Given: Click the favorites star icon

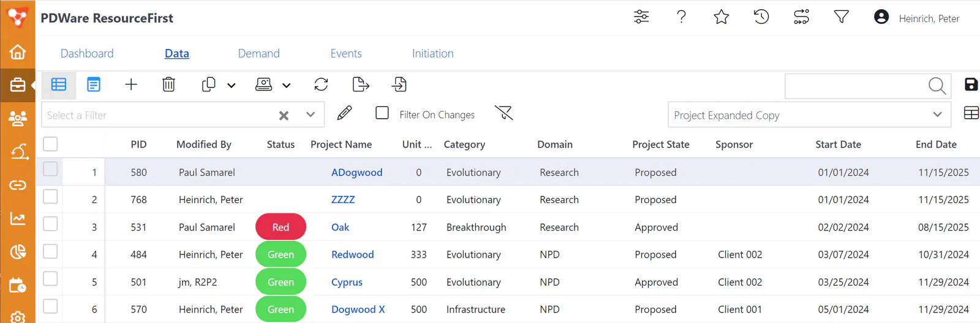Looking at the screenshot, I should [722, 17].
